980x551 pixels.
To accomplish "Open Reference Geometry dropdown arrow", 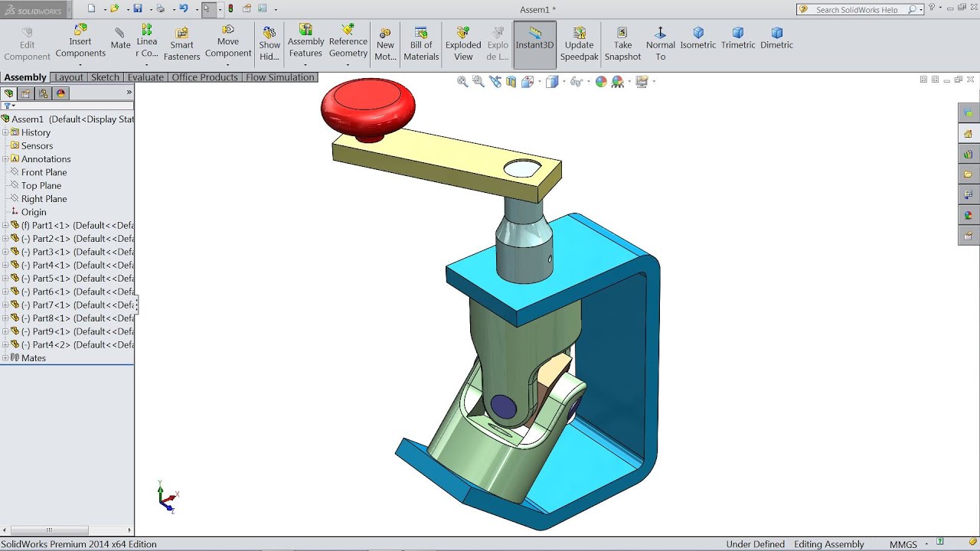I will 348,65.
